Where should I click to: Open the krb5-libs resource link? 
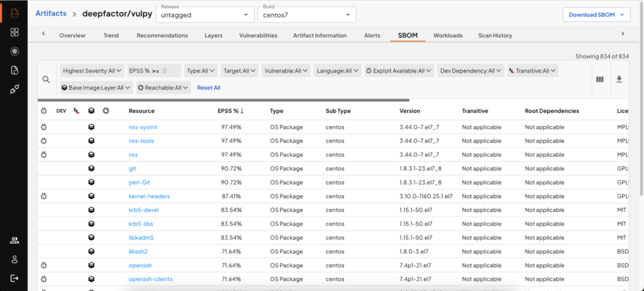point(141,224)
